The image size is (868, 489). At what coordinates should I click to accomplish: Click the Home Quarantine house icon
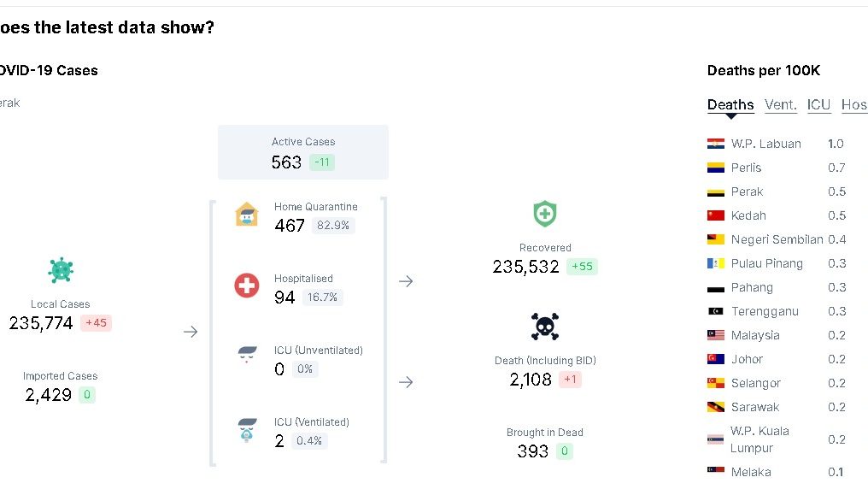[x=247, y=215]
